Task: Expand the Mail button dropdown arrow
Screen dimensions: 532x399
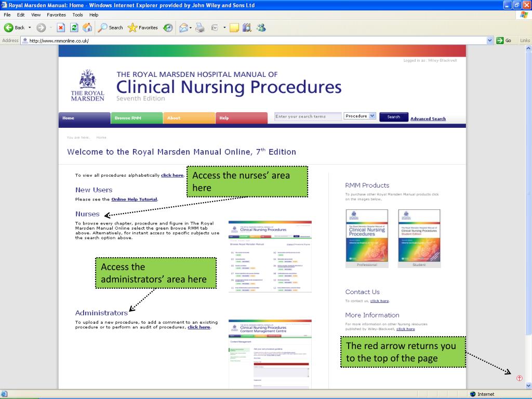Action: (191, 28)
